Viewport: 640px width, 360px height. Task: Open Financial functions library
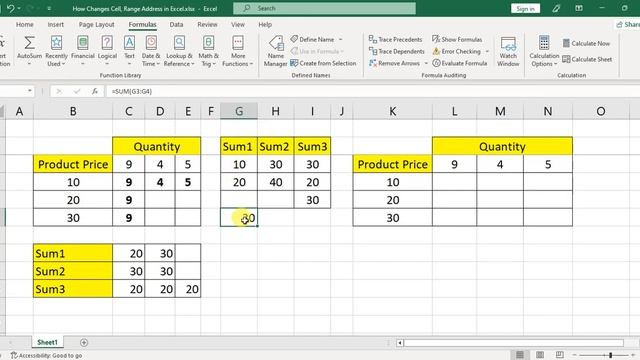pos(82,51)
